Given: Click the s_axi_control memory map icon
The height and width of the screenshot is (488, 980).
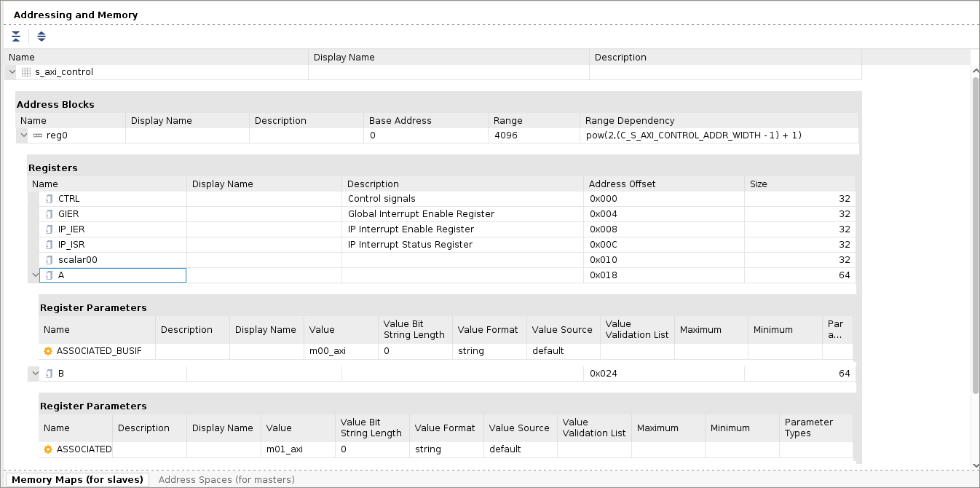Looking at the screenshot, I should pos(26,72).
